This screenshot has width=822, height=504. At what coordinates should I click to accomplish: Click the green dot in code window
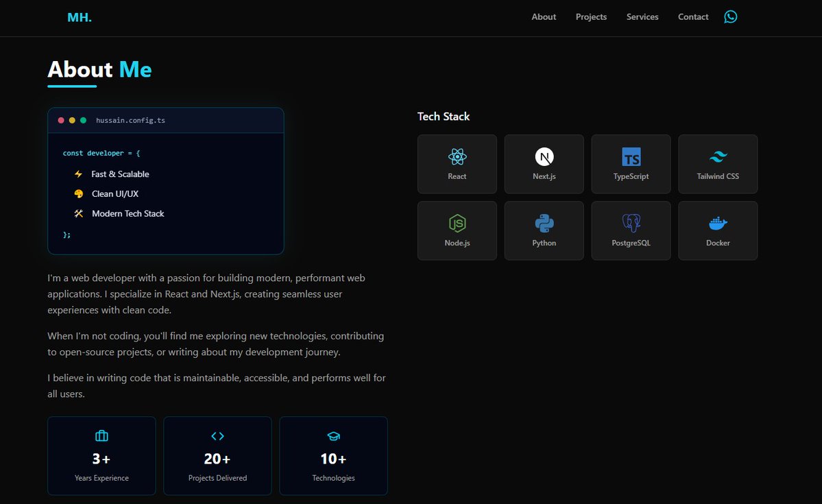(83, 120)
